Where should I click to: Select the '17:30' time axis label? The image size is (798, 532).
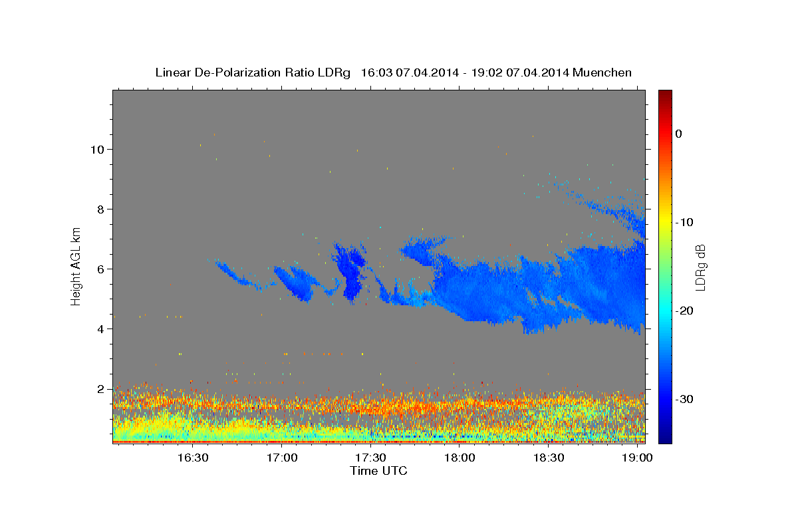click(x=370, y=458)
